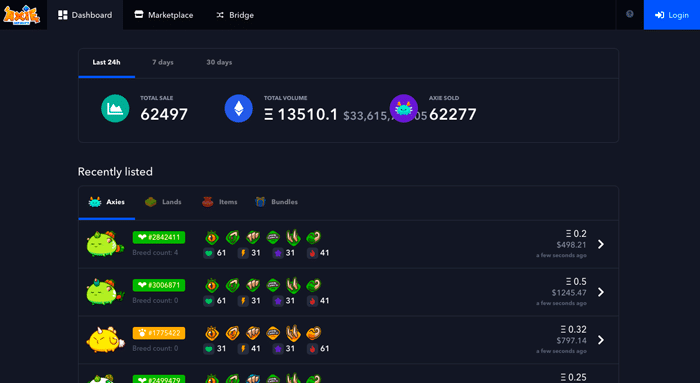Click the morale flame stat icon of #3006871
The width and height of the screenshot is (700, 383).
coord(312,301)
